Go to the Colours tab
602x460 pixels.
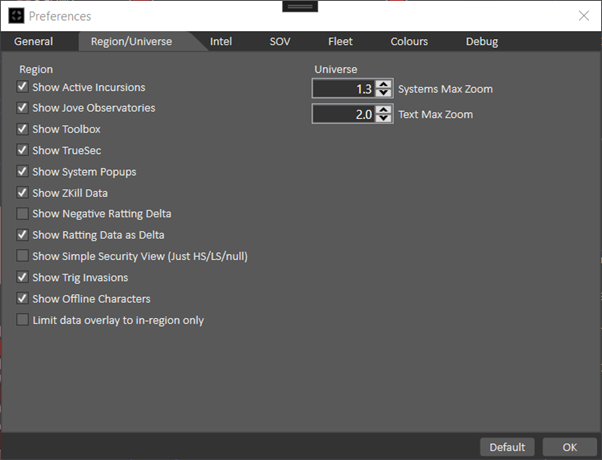(x=409, y=42)
